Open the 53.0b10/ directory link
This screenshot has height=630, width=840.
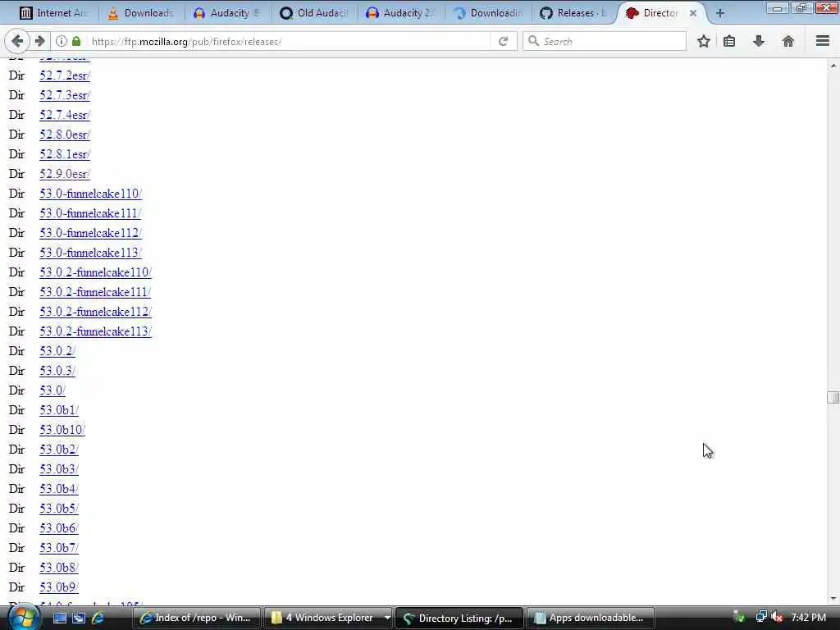pyautogui.click(x=62, y=430)
